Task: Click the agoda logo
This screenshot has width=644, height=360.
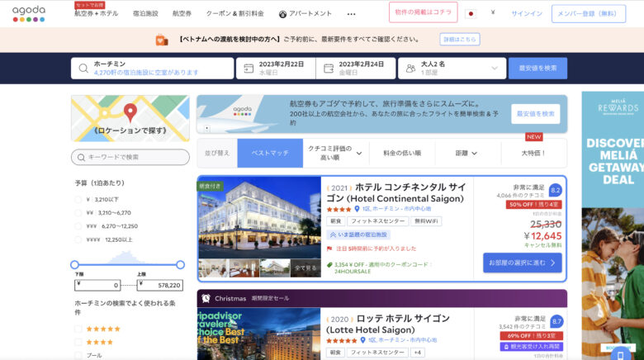Action: (x=29, y=13)
